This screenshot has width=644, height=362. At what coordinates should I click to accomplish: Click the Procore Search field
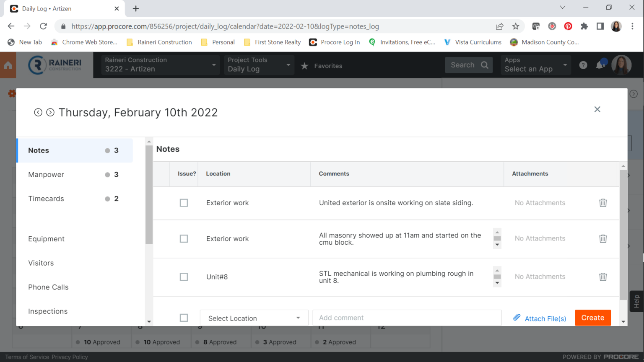(469, 65)
